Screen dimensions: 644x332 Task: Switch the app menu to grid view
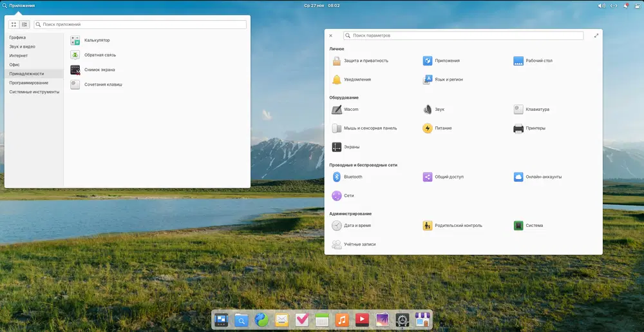[14, 24]
